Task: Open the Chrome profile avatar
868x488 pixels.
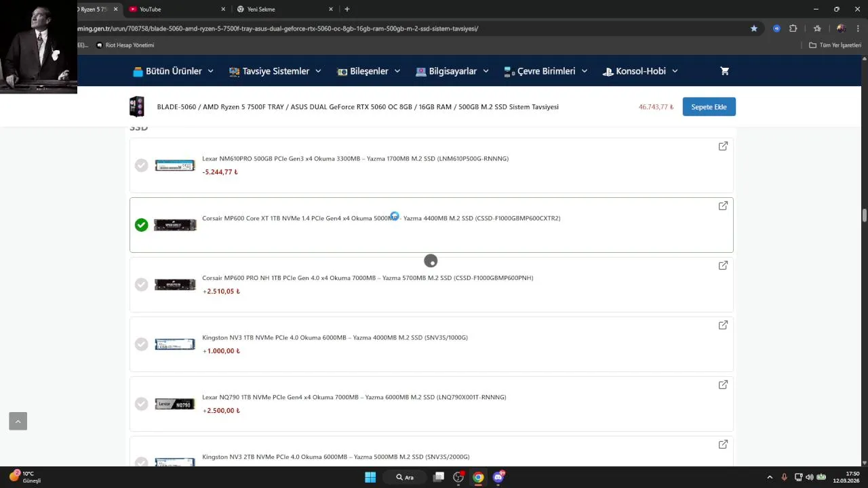Action: point(841,28)
